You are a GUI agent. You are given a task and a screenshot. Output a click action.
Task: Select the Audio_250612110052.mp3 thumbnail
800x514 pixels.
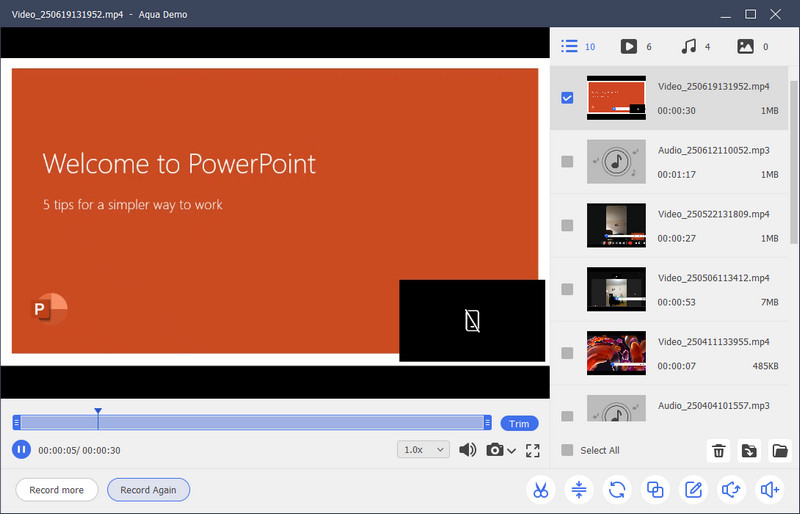point(616,161)
